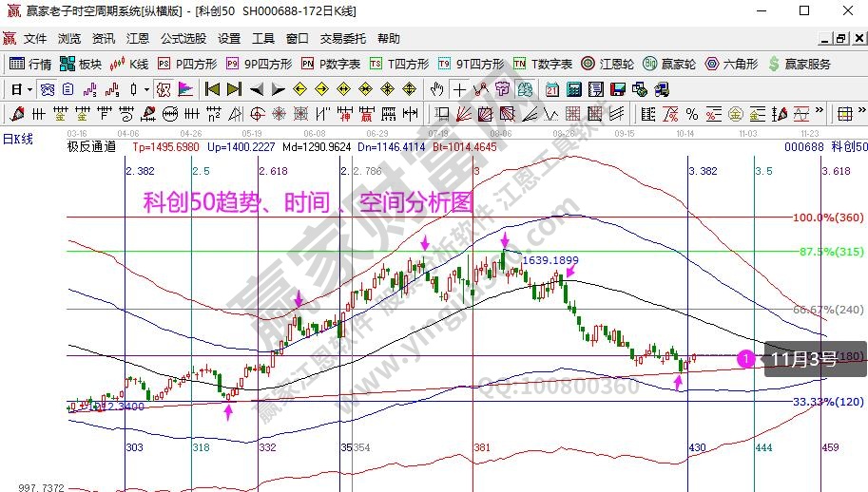Viewport: 868px width, 492px height.
Task: Click the red 神 tool icon
Action: tap(345, 114)
